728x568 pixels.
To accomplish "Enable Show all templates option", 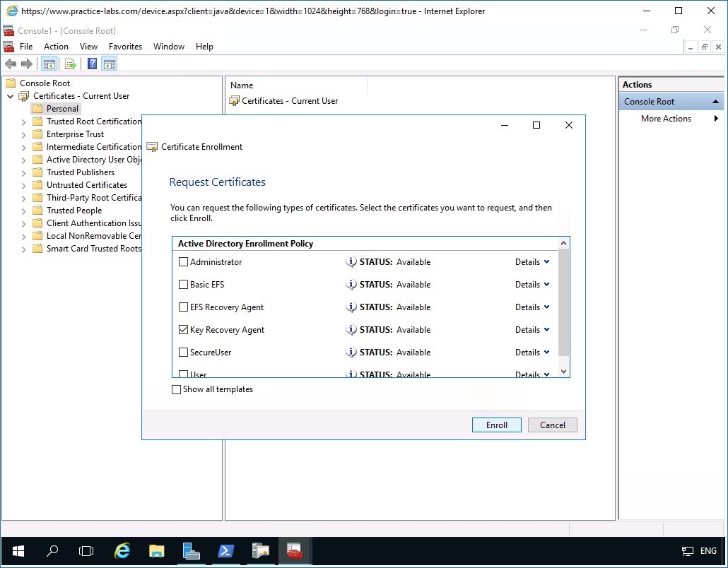I will point(176,389).
